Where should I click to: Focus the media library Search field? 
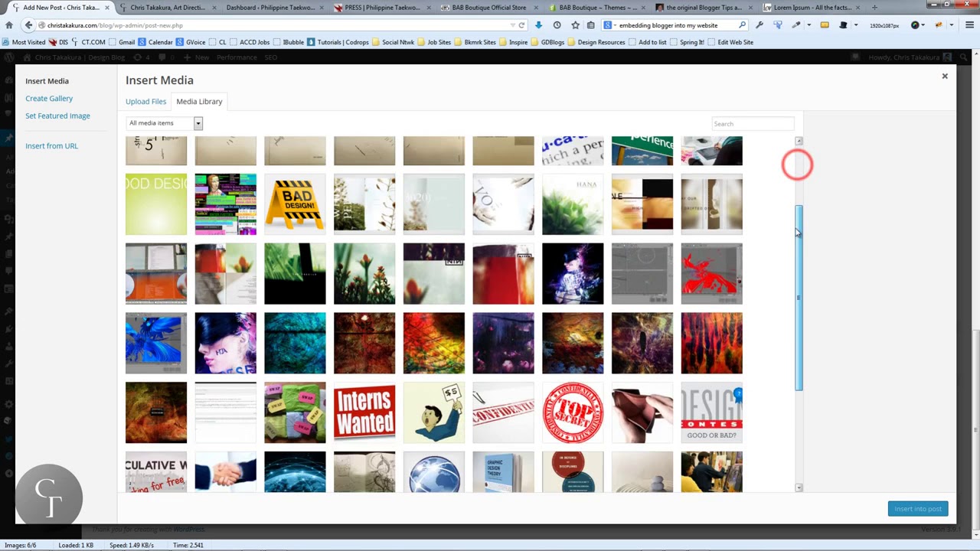[752, 123]
